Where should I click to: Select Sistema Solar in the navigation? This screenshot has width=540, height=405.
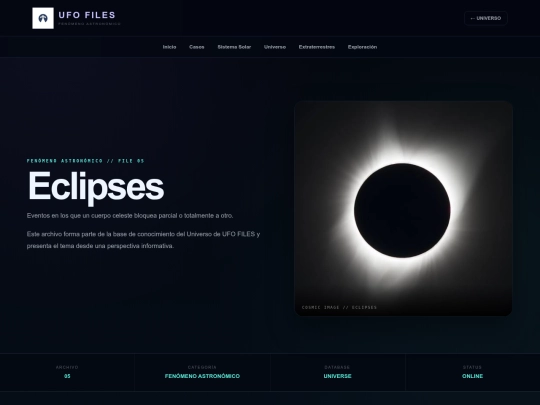[234, 47]
